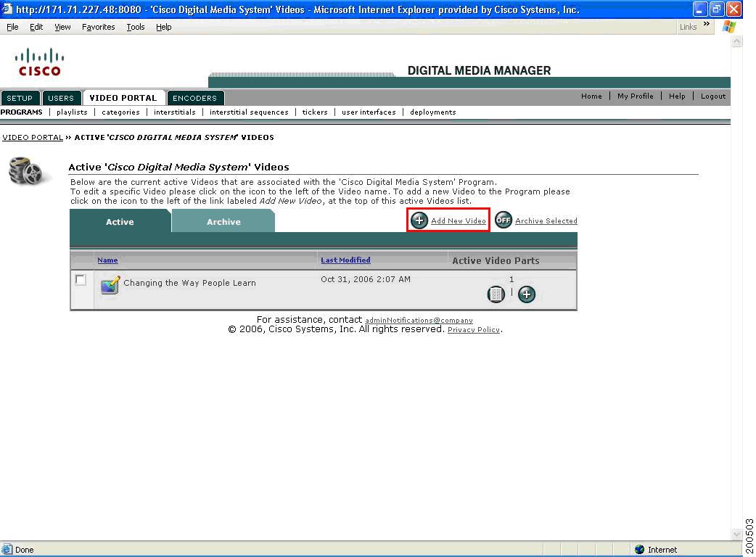756x557 pixels.
Task: Open the Favorites menu
Action: tap(98, 27)
